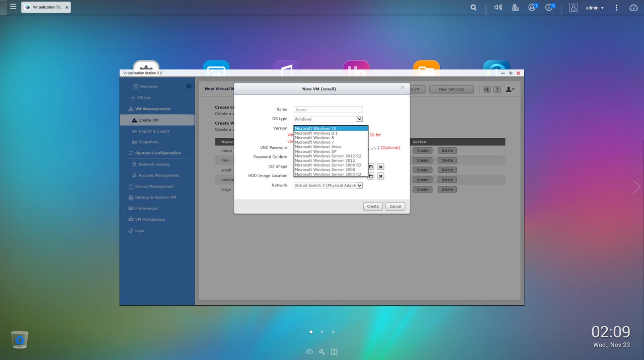644x360 pixels.
Task: Pick Microsoft Windows XP from list
Action: (x=331, y=151)
